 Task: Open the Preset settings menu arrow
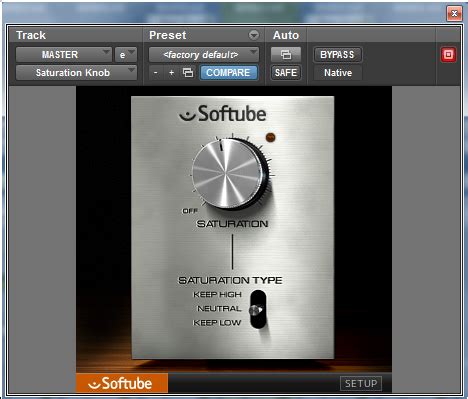tap(254, 35)
